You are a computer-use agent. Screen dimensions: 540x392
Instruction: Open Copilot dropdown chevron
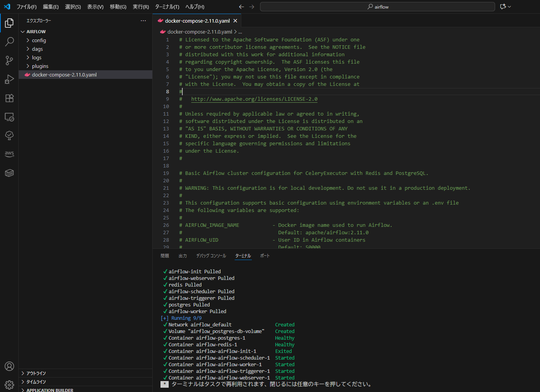(510, 7)
